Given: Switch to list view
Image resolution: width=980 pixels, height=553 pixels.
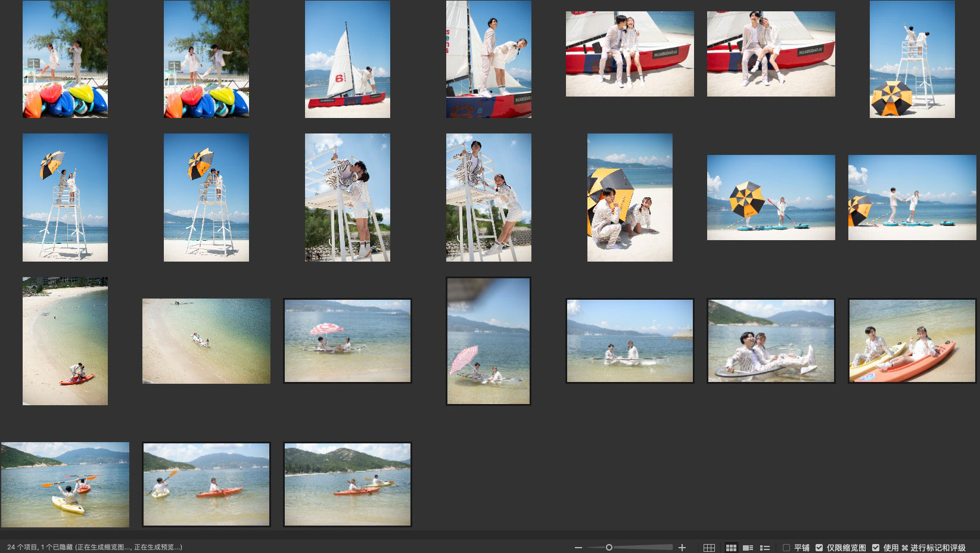Looking at the screenshot, I should coord(765,548).
